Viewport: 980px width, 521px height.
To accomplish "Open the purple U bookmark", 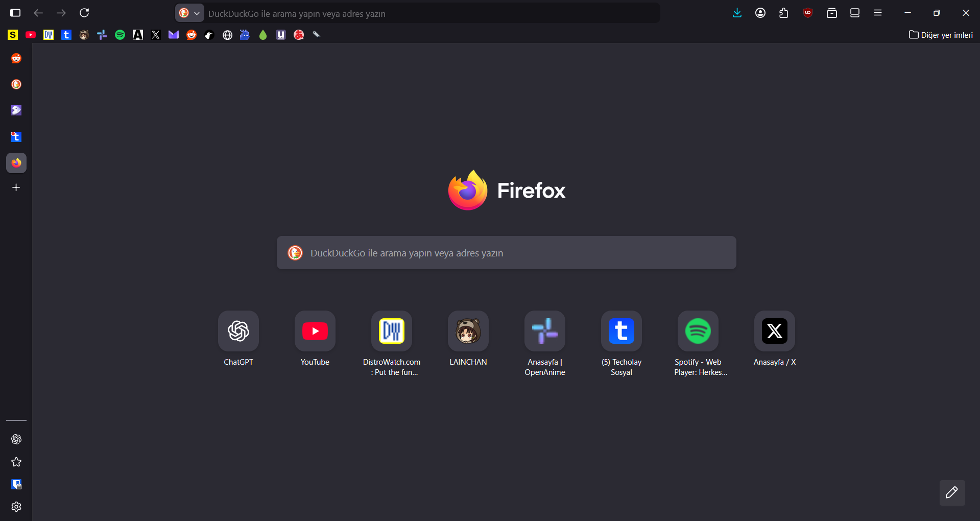I will (281, 35).
